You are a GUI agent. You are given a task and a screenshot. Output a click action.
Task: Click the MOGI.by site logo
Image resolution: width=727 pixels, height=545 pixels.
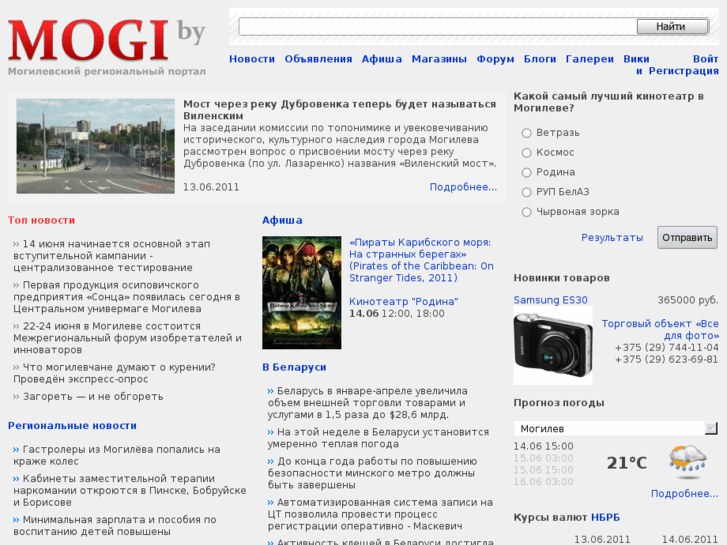pyautogui.click(x=107, y=46)
